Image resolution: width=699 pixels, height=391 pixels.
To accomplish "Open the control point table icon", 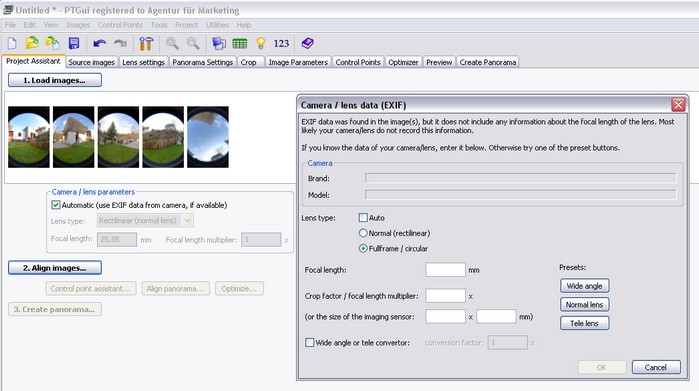I will coord(240,43).
